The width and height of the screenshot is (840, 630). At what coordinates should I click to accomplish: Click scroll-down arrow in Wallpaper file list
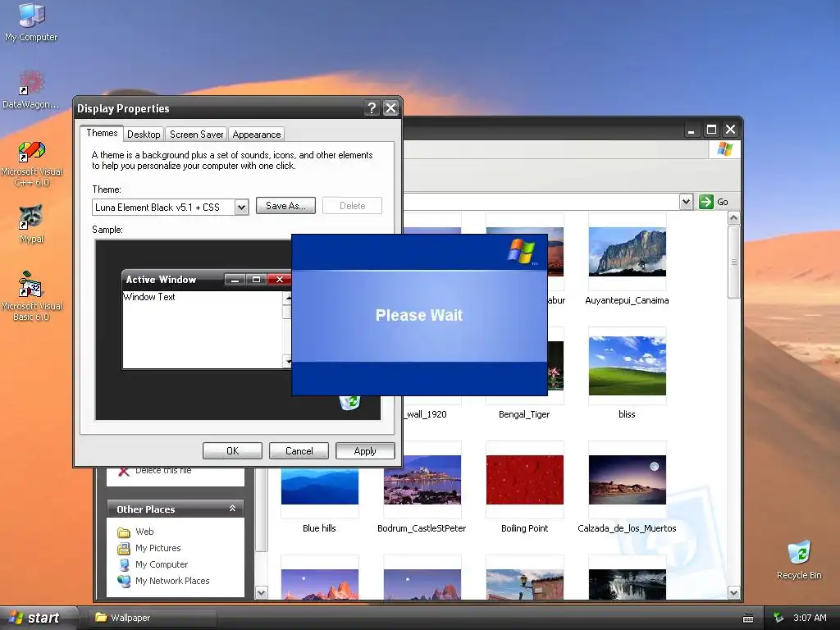pos(734,592)
